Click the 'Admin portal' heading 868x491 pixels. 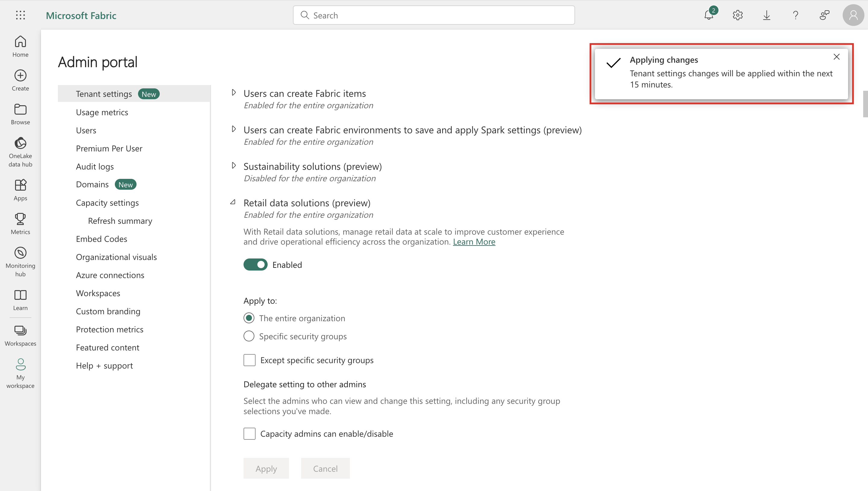tap(98, 62)
